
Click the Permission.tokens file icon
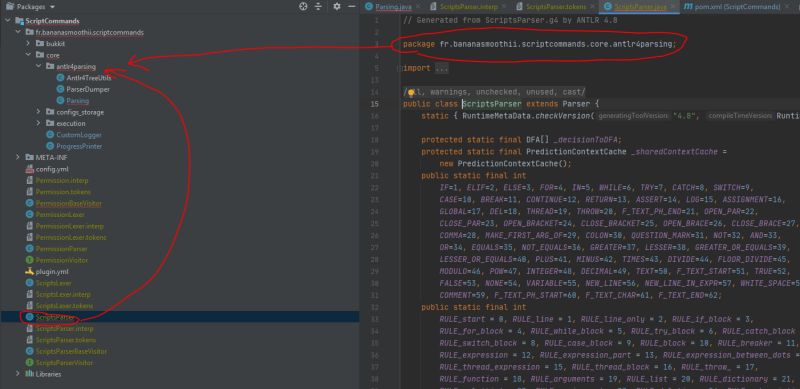(30, 192)
